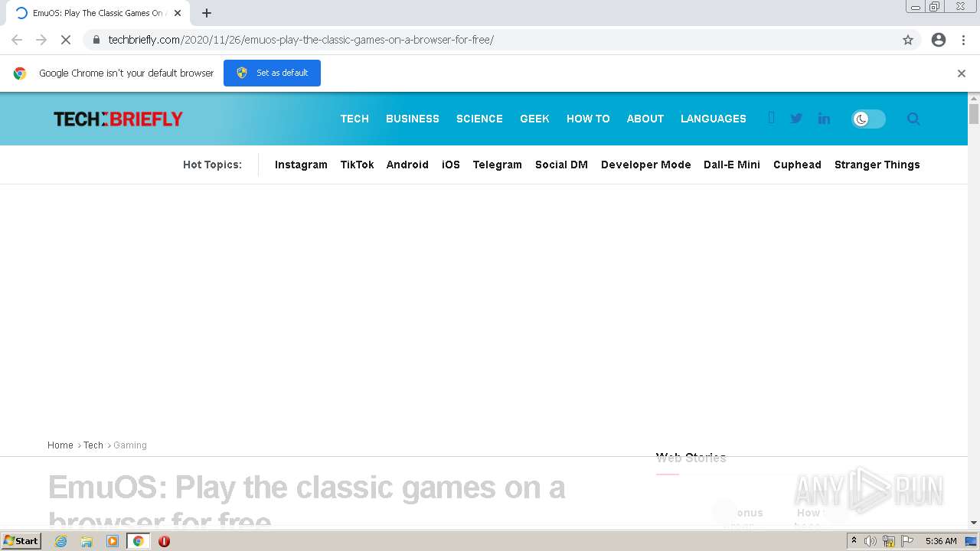Click the red Opera taskbar icon
This screenshot has height=551, width=980.
164,541
